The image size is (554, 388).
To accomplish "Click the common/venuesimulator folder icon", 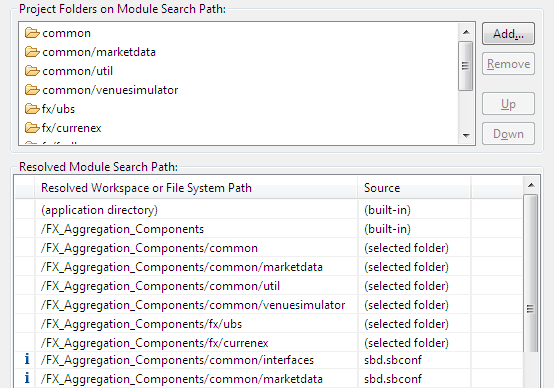I will (32, 90).
